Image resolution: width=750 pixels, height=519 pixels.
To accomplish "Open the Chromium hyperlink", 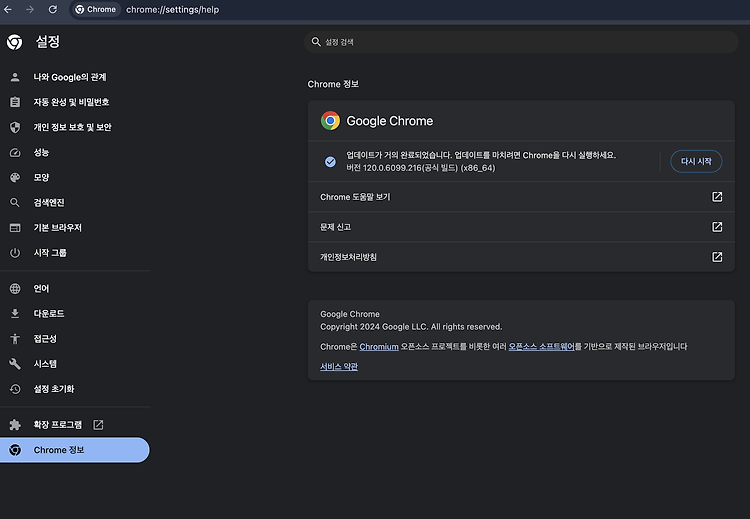I will 379,346.
